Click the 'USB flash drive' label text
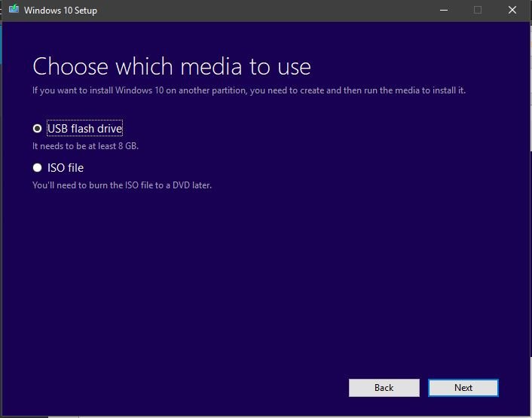The width and height of the screenshot is (532, 418). click(85, 129)
